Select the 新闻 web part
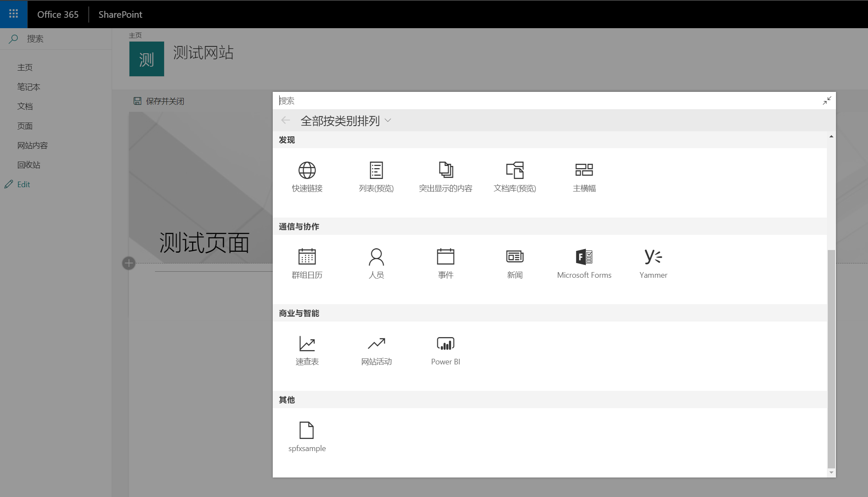The image size is (868, 497). tap(514, 263)
